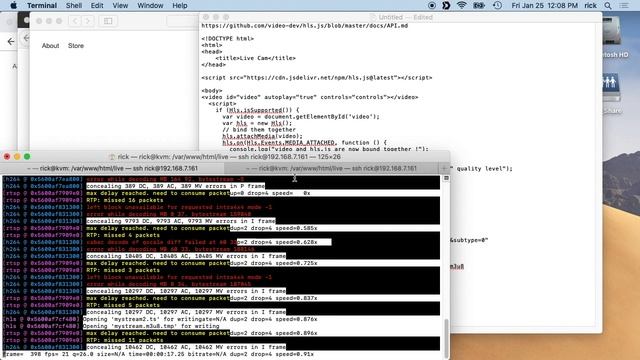640x360 pixels.
Task: Click Safari's back navigation button
Action: (75, 21)
